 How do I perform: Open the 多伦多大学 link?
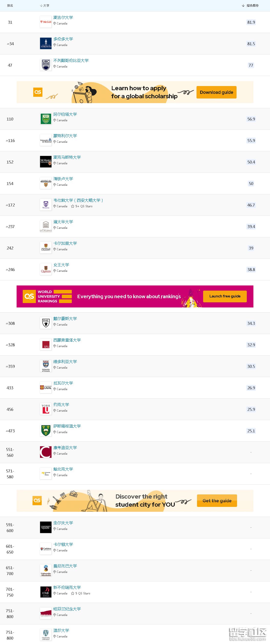pos(63,39)
